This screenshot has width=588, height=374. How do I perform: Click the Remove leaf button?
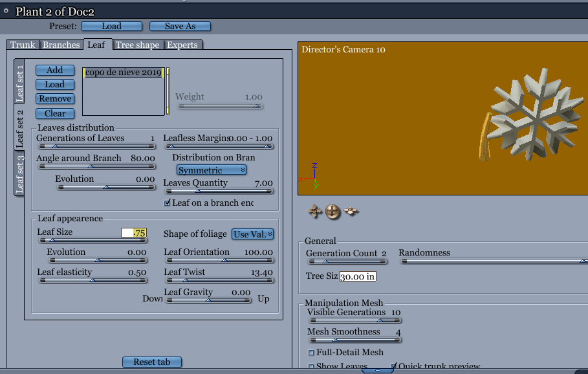[x=55, y=98]
